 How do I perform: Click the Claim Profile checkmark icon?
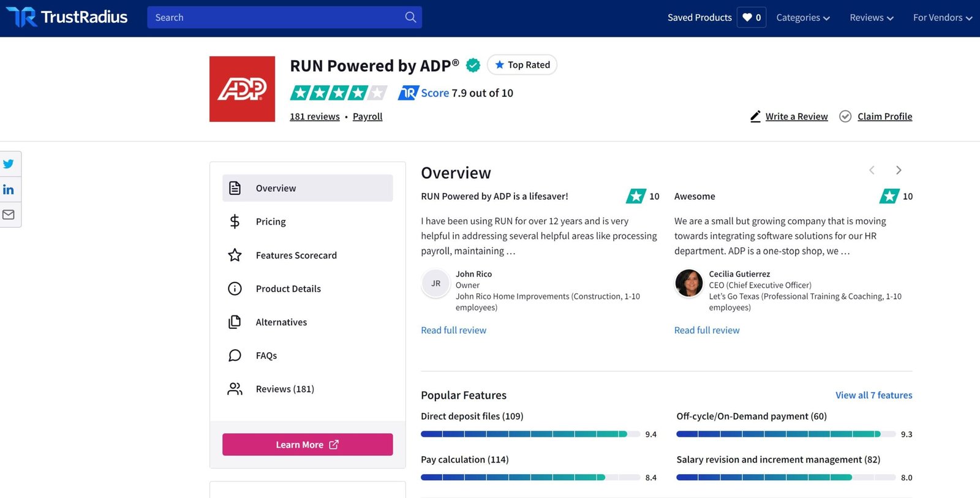click(845, 116)
